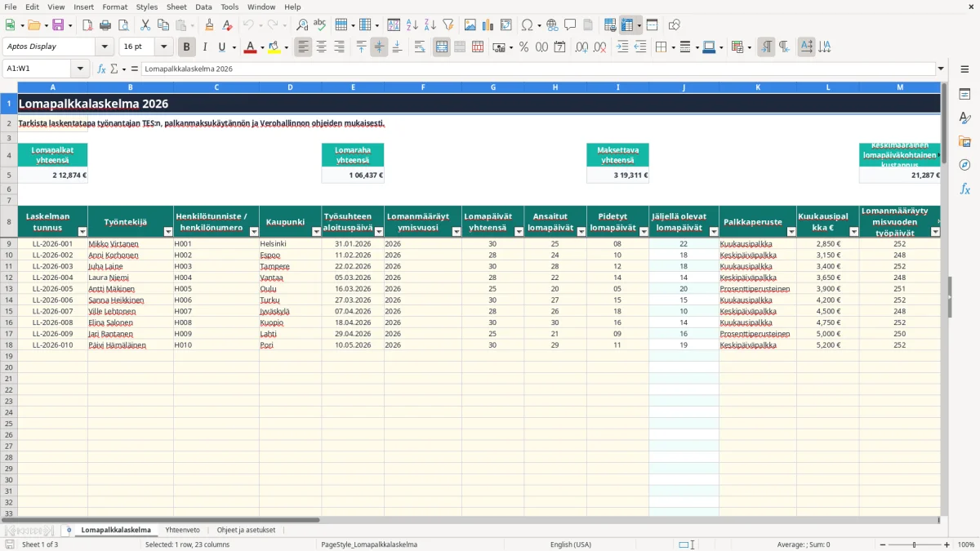Open the Styles menu
Image resolution: width=980 pixels, height=551 pixels.
(147, 7)
